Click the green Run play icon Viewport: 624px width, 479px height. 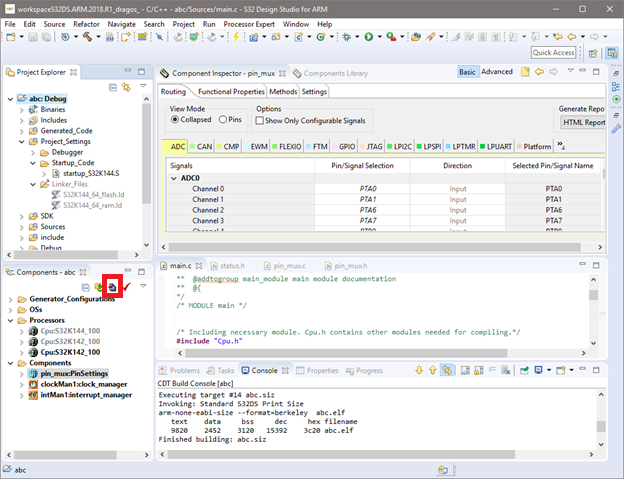(x=369, y=37)
